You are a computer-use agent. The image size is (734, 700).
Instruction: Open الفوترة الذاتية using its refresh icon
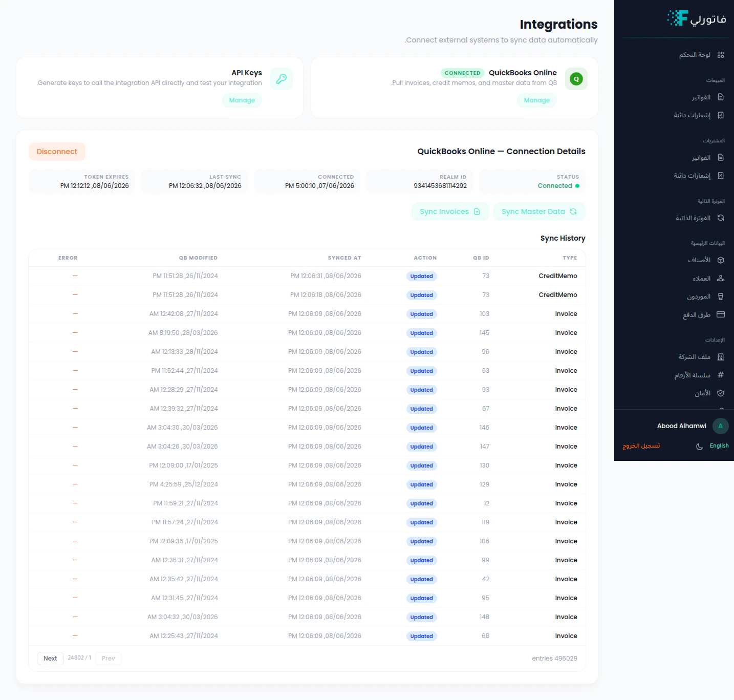click(721, 218)
